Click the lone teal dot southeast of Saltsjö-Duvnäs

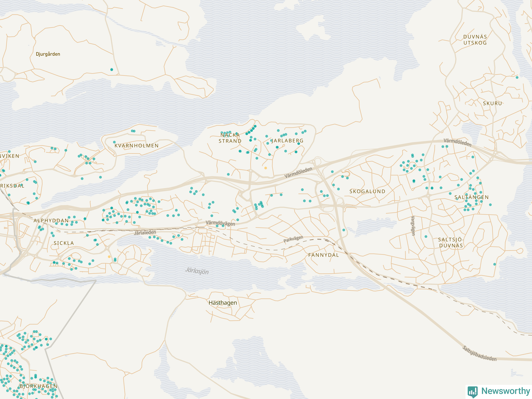click(494, 264)
